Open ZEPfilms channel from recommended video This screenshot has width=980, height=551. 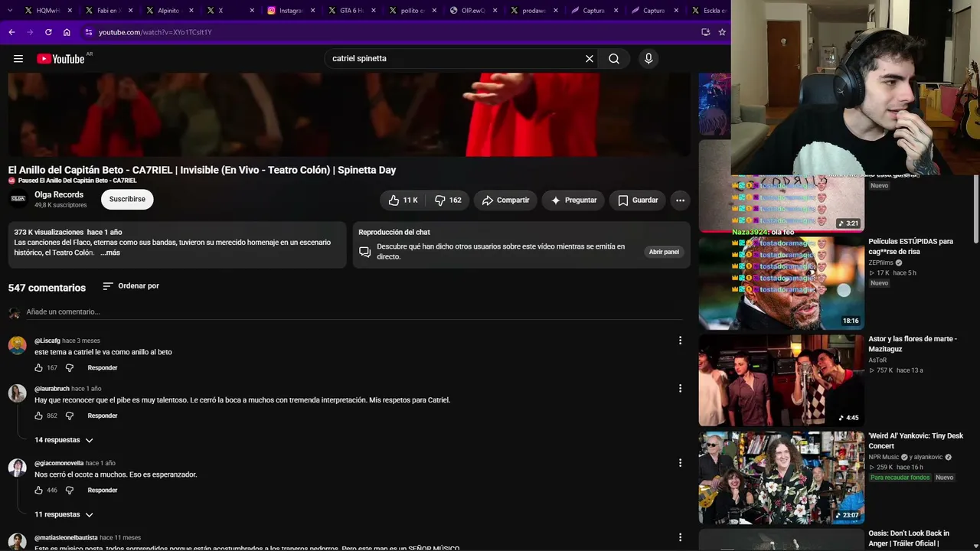click(x=880, y=262)
